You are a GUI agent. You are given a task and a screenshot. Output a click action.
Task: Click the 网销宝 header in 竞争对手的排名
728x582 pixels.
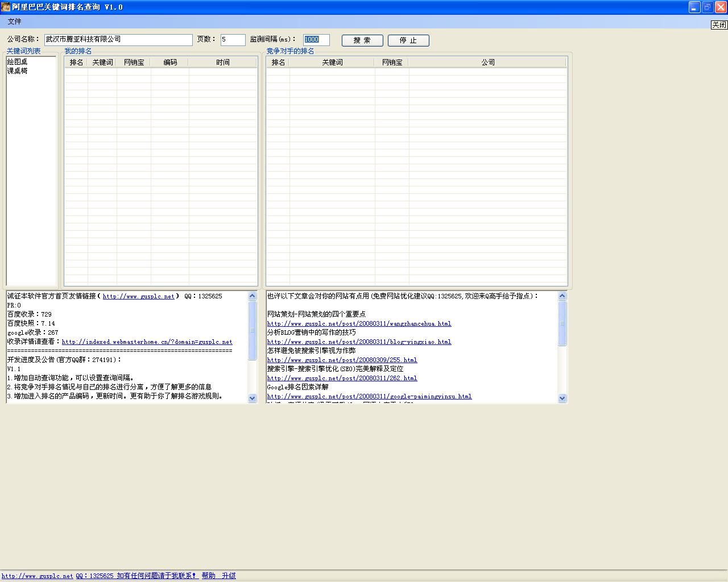click(x=392, y=63)
